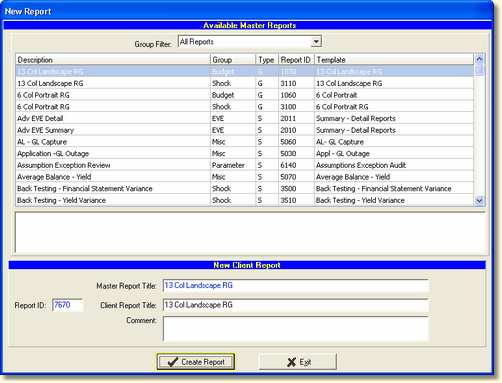502x383 pixels.
Task: Click the Create Report button
Action: (x=196, y=362)
